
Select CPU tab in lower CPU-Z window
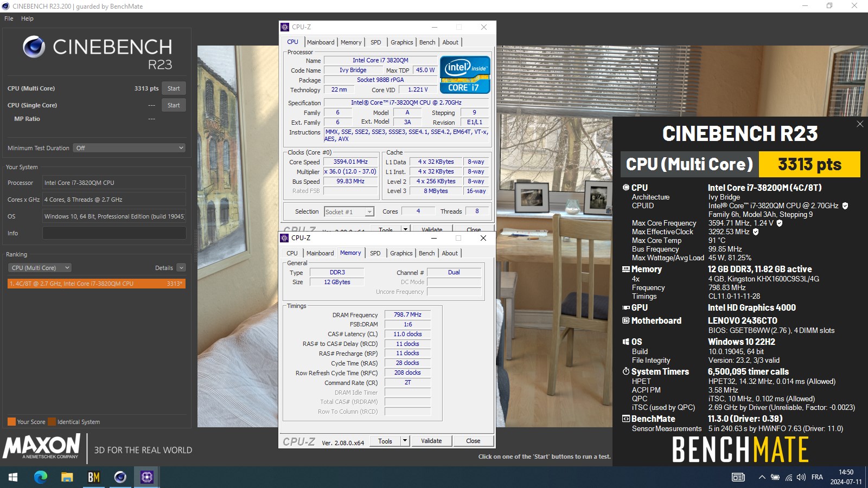tap(292, 253)
